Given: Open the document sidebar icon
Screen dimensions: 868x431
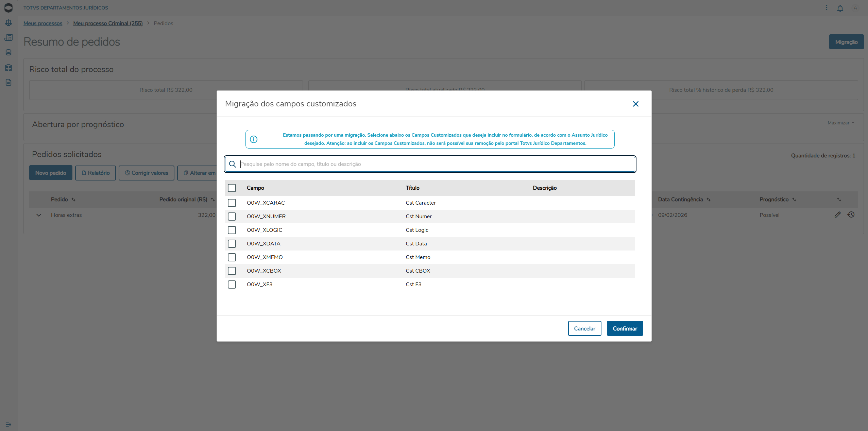Looking at the screenshot, I should click(8, 82).
